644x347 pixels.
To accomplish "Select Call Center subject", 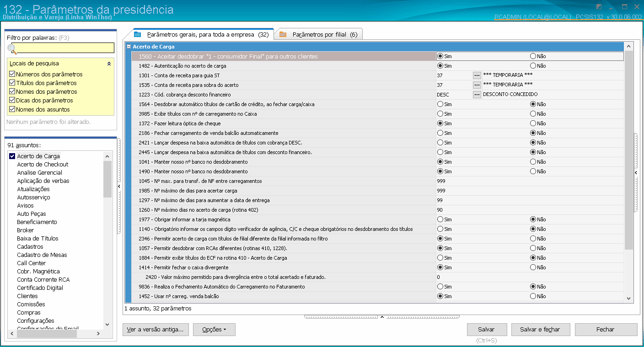I will pos(31,263).
